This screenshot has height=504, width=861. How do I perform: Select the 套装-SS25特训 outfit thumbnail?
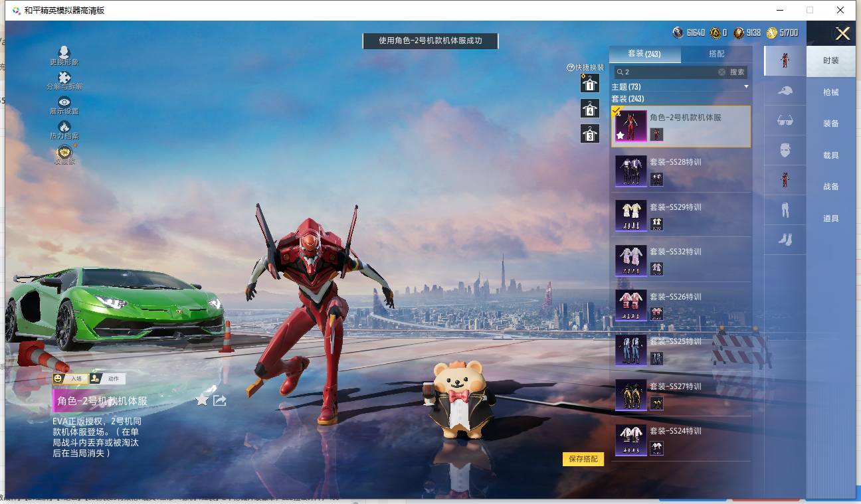pos(630,350)
